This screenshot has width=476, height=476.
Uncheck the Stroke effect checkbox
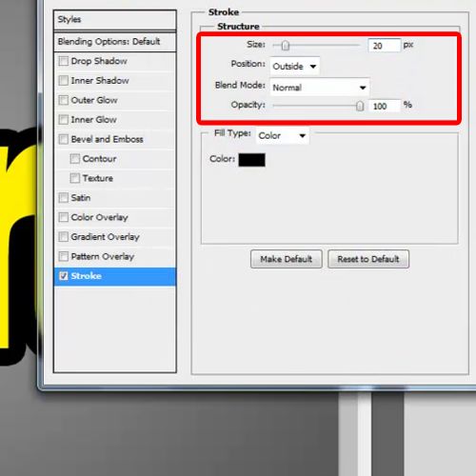click(64, 276)
